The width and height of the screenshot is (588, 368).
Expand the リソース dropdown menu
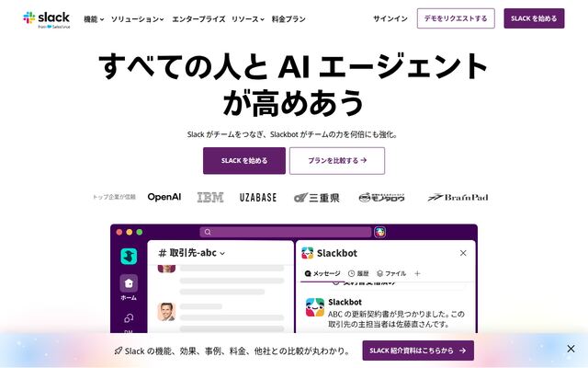click(248, 18)
